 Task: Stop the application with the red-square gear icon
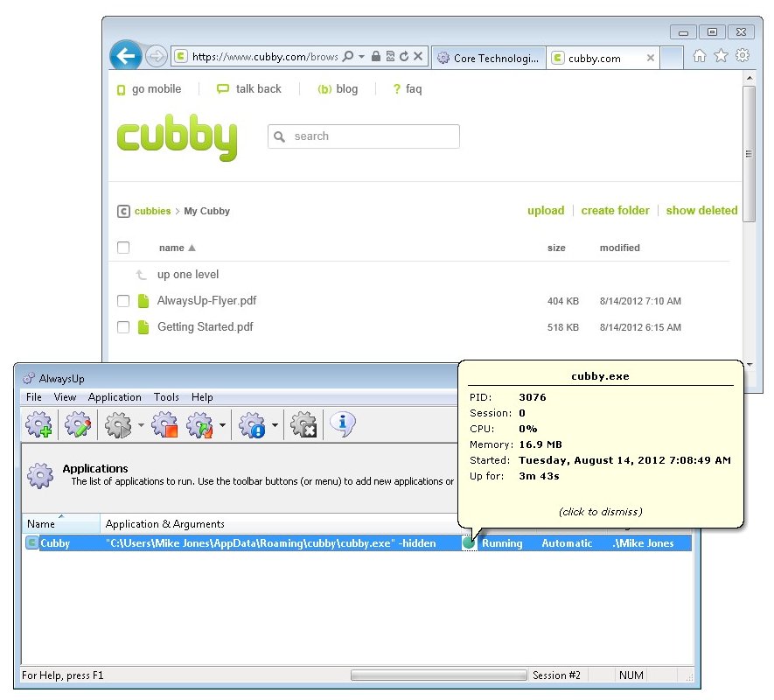165,424
